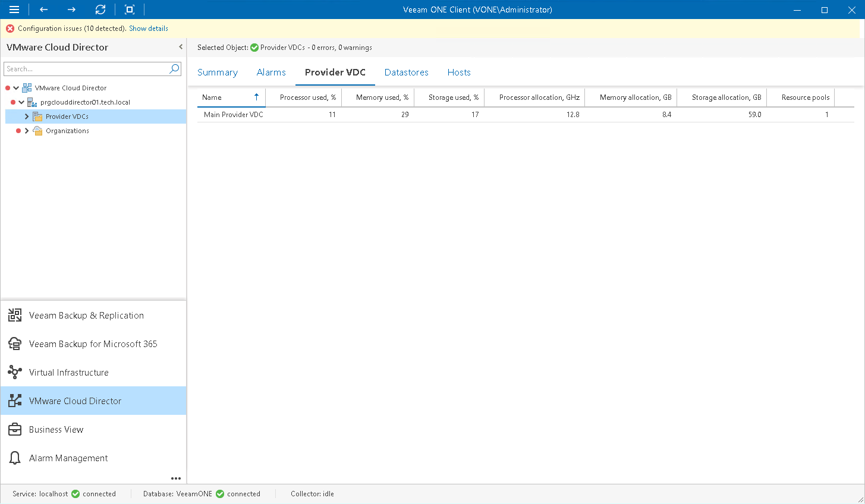Select prgclouddirector01.tech.local server in tree

(85, 102)
